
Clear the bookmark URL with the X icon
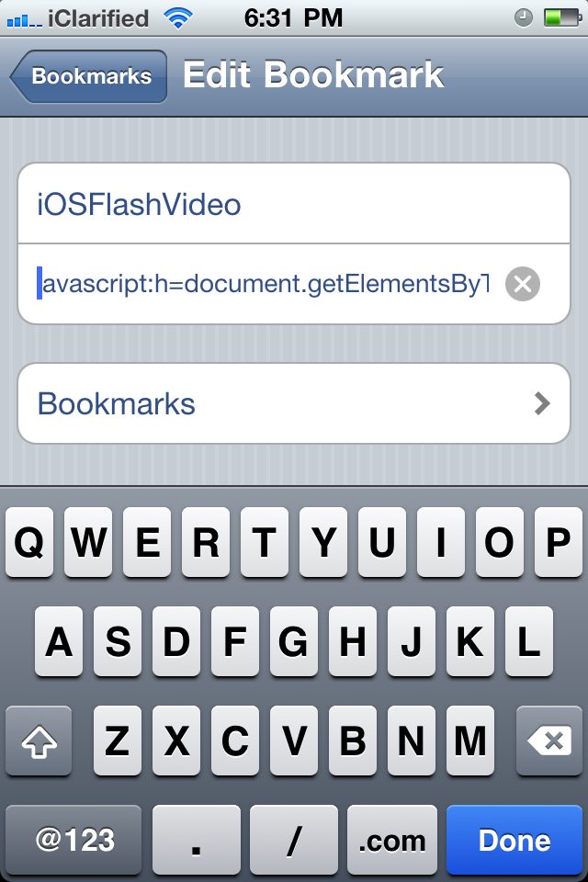point(522,284)
